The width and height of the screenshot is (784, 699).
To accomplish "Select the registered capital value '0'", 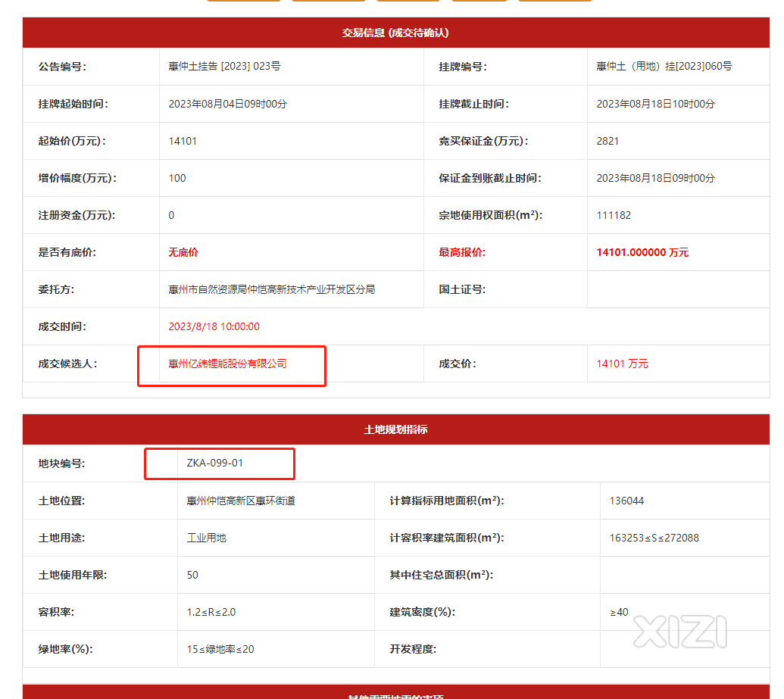I will (x=171, y=216).
